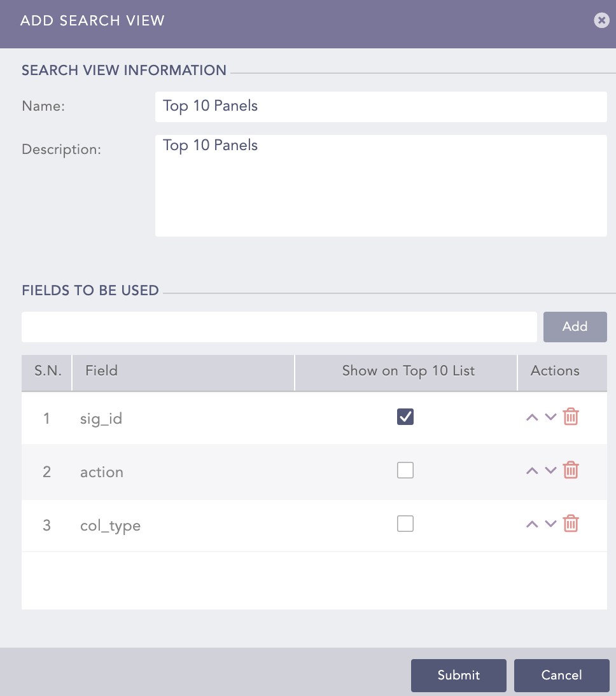Viewport: 616px width, 696px height.
Task: Click the Cancel button
Action: [561, 676]
